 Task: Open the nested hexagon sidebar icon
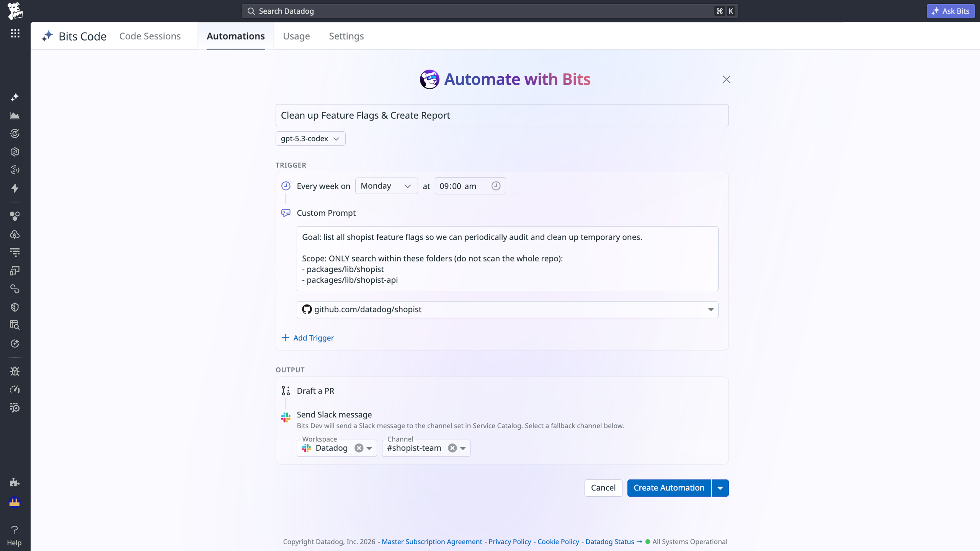point(15,152)
